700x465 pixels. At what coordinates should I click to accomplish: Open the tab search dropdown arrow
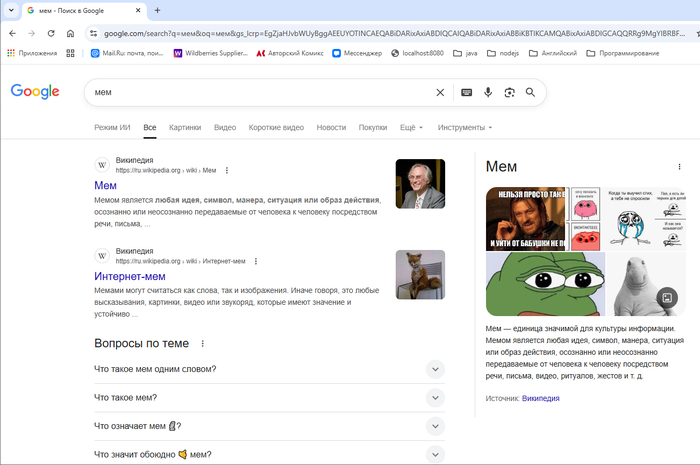(11, 10)
